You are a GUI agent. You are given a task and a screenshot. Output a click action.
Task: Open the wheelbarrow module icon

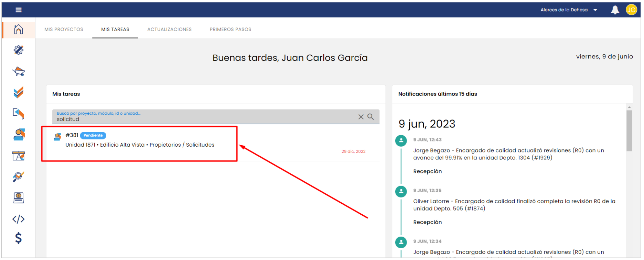pyautogui.click(x=19, y=71)
